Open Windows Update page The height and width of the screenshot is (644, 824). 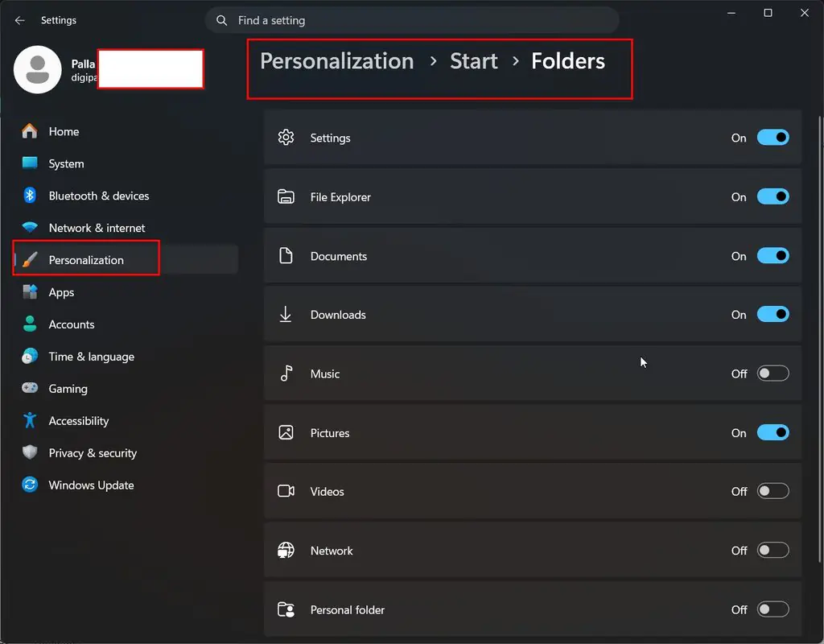pyautogui.click(x=126, y=485)
